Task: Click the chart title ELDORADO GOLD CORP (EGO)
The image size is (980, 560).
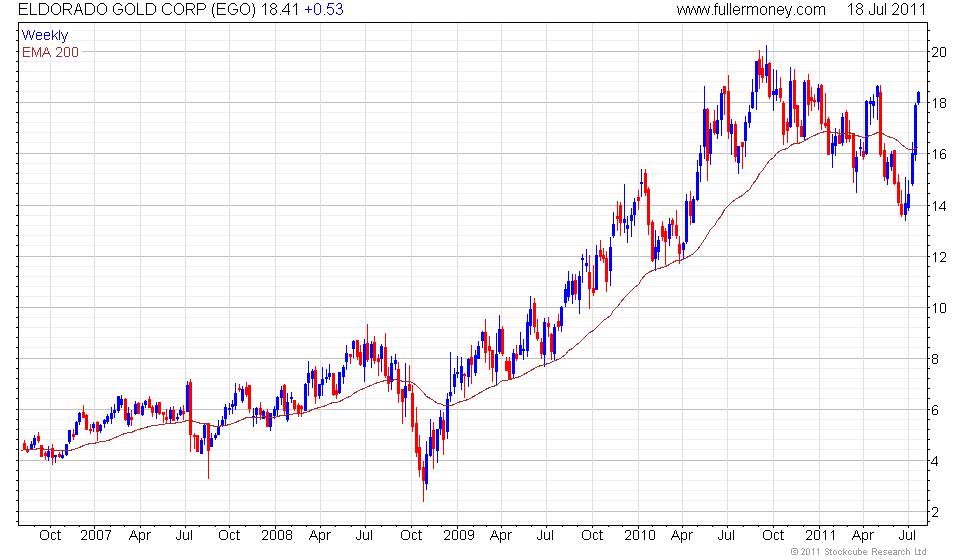Action: tap(137, 9)
